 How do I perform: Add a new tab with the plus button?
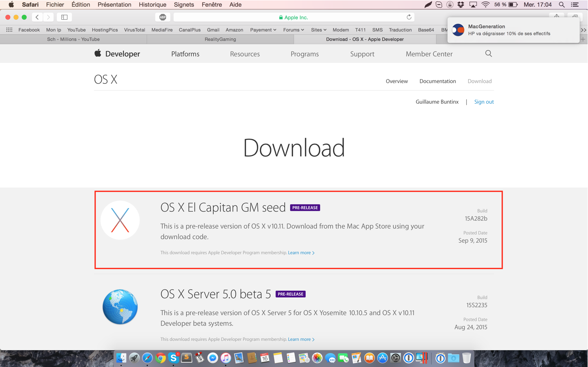coord(583,39)
